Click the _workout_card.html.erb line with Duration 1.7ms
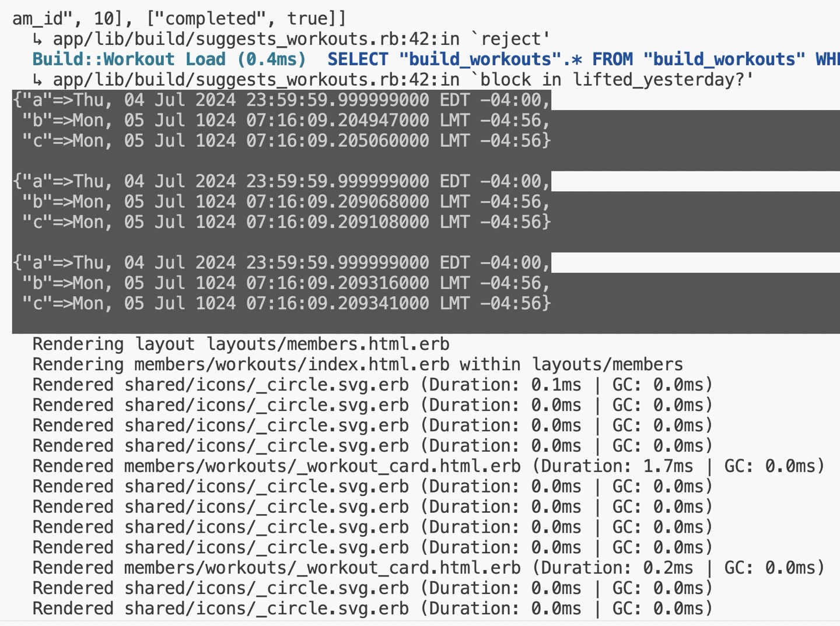The height and width of the screenshot is (626, 840). 428,466
